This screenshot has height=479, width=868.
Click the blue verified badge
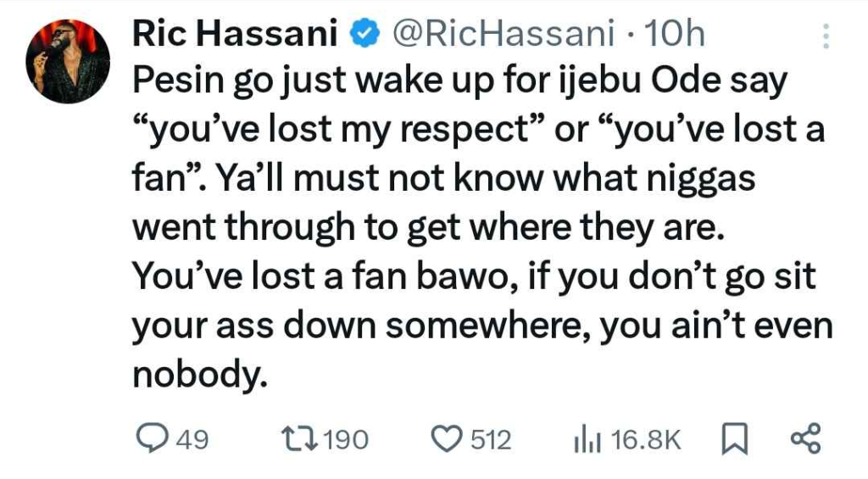tap(363, 35)
